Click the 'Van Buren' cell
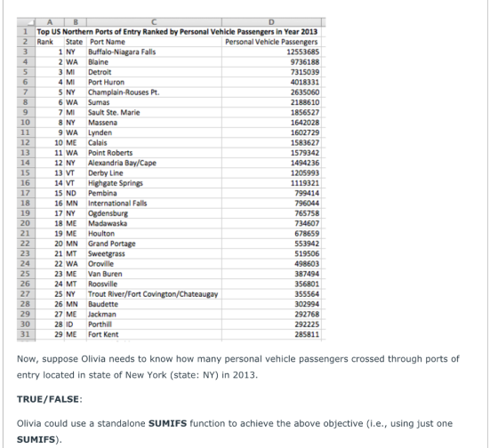The width and height of the screenshot is (498, 448). (x=154, y=274)
